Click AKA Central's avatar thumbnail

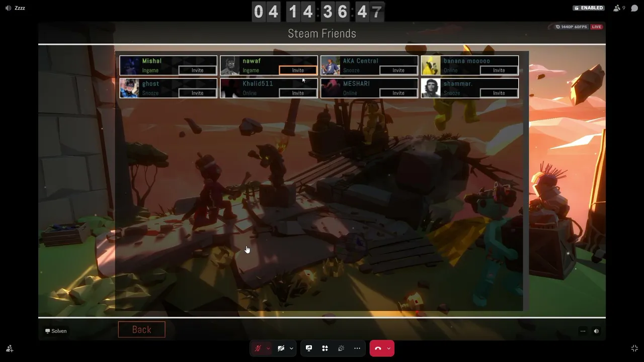click(x=331, y=65)
